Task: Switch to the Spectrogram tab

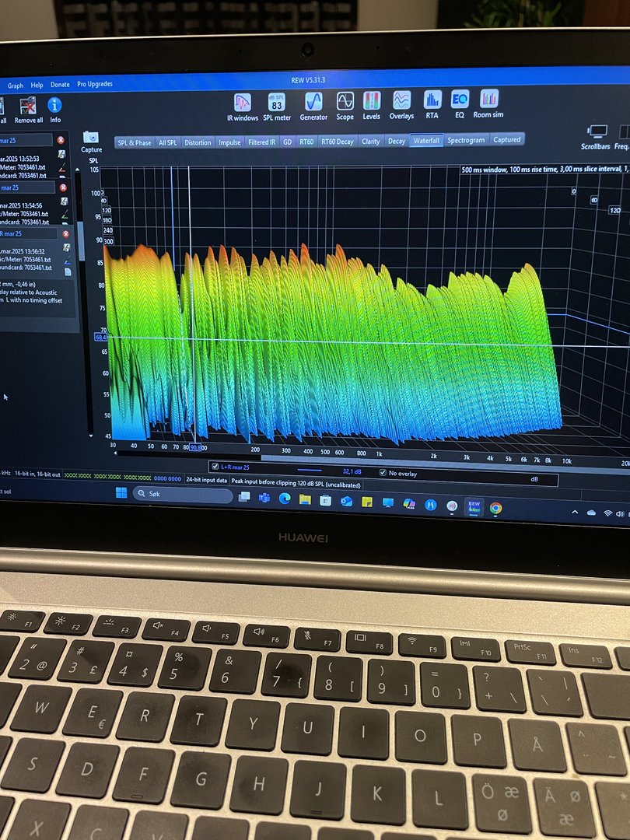Action: tap(466, 140)
